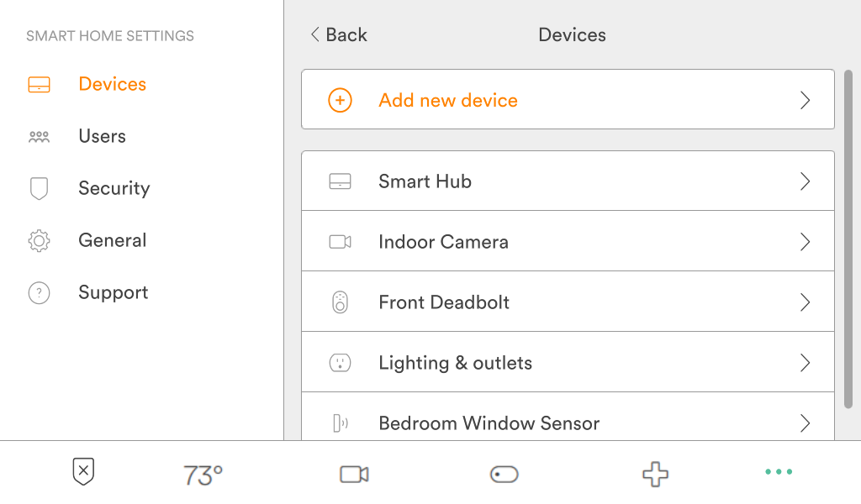Click the Smart Hub device icon
861x504 pixels.
tap(340, 181)
